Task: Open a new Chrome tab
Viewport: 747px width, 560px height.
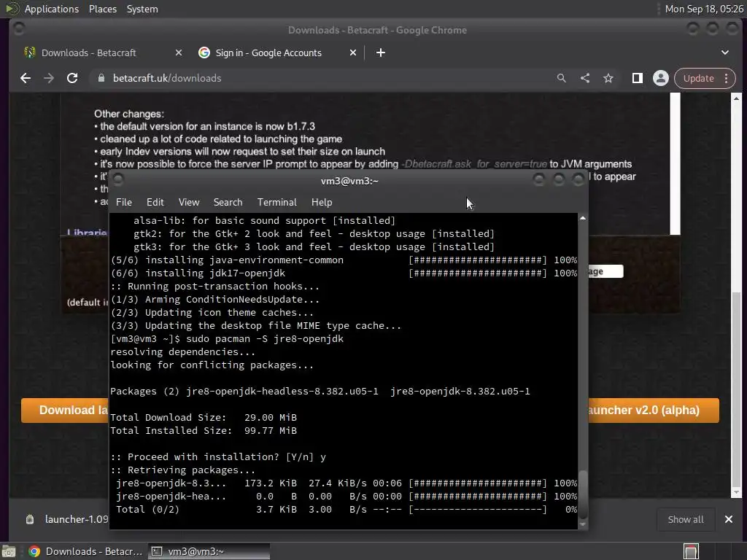Action: [x=381, y=52]
